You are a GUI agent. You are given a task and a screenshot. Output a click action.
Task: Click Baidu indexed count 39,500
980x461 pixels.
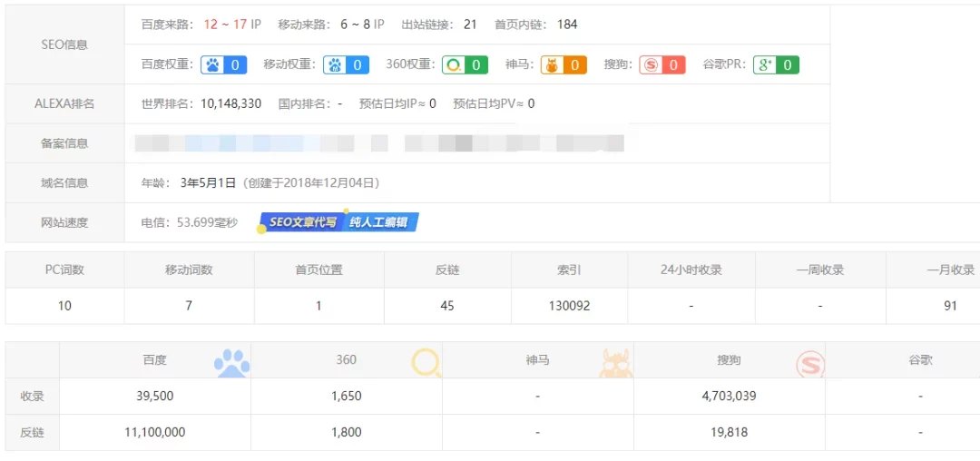[154, 396]
